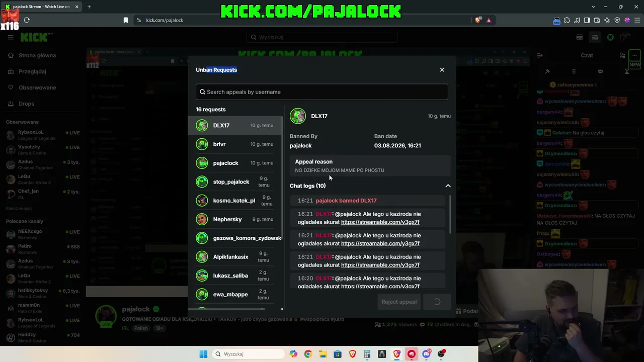
Task: Open pajaclock's unban request
Action: click(x=235, y=163)
